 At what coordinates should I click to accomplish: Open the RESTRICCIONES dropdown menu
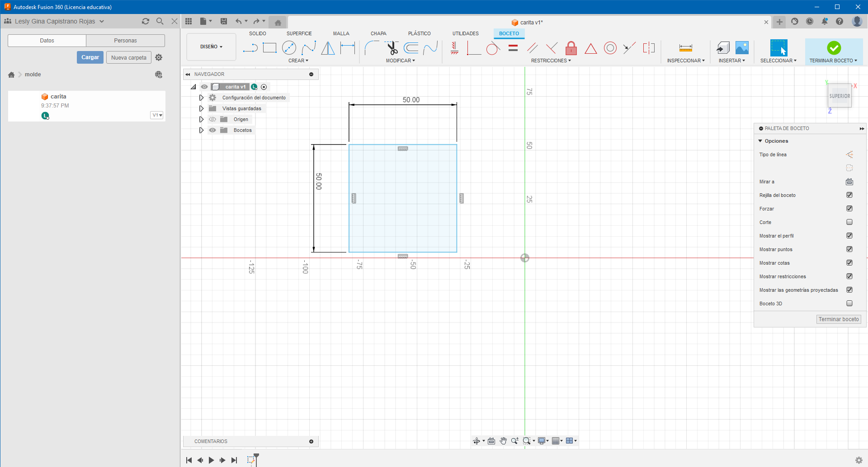click(551, 61)
